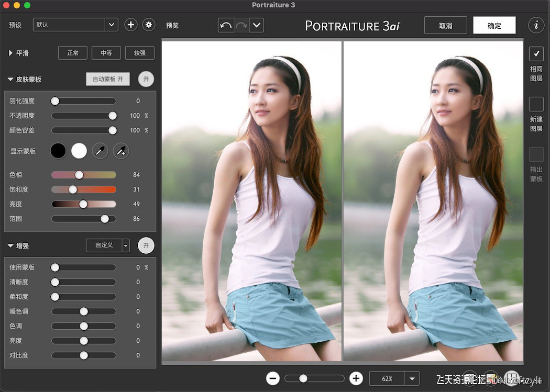550x392 pixels.
Task: Add a new preset with plus icon
Action: coord(131,25)
